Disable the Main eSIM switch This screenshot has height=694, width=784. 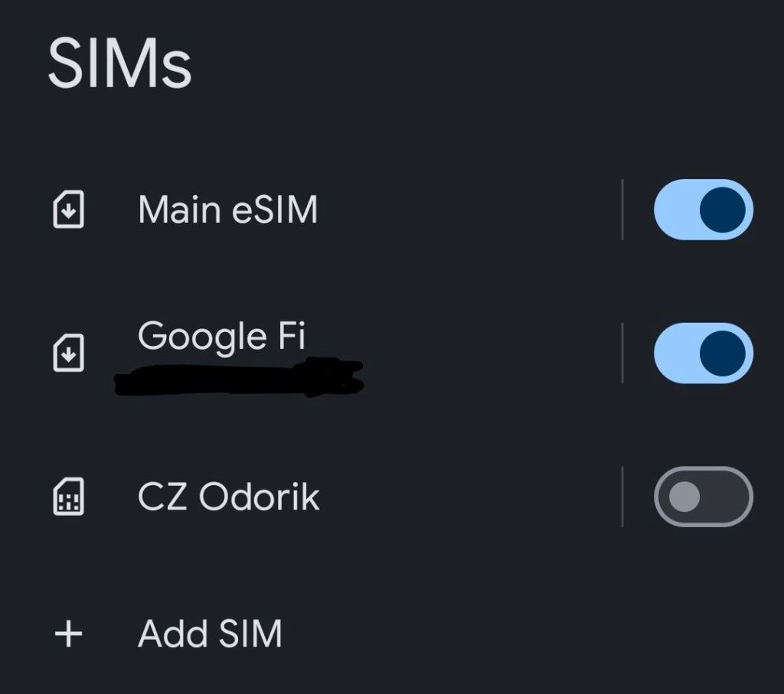tap(703, 210)
